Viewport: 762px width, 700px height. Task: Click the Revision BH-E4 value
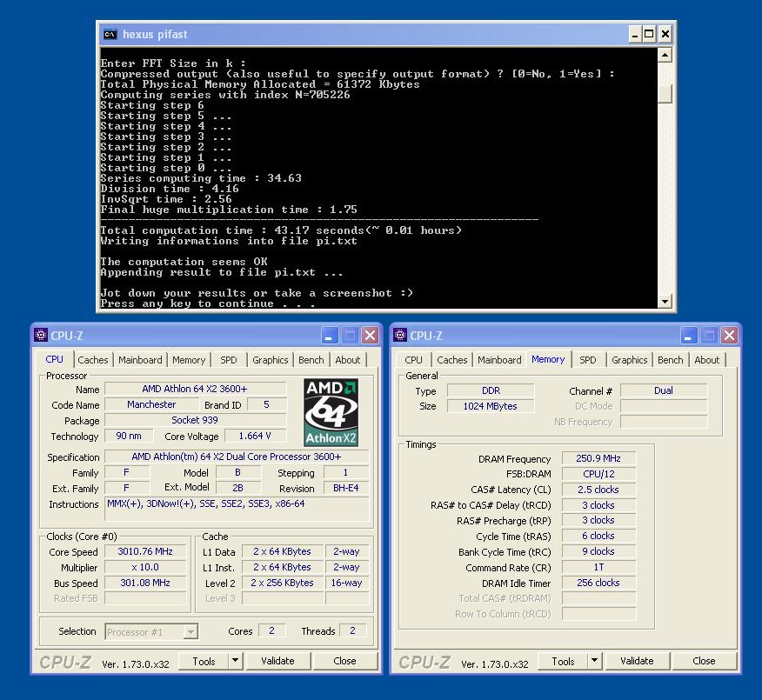(346, 488)
